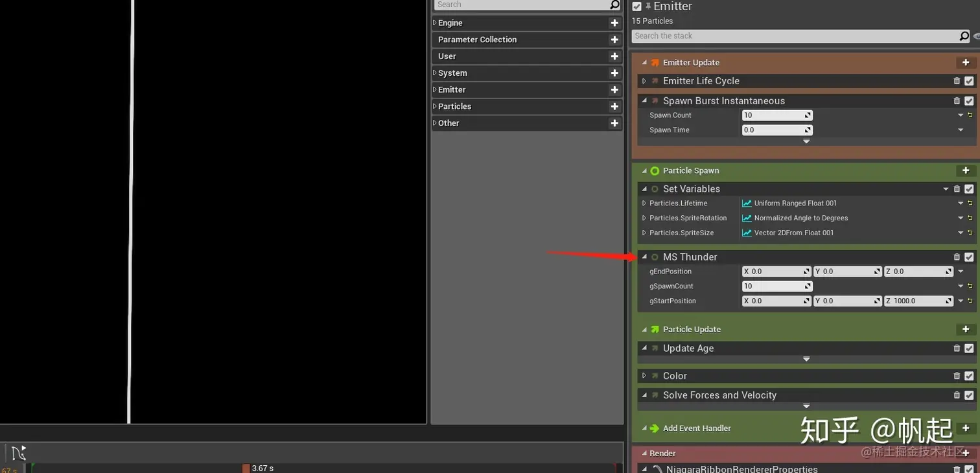Delete the Emitter Life Cycle module
The image size is (980, 473).
pyautogui.click(x=957, y=81)
